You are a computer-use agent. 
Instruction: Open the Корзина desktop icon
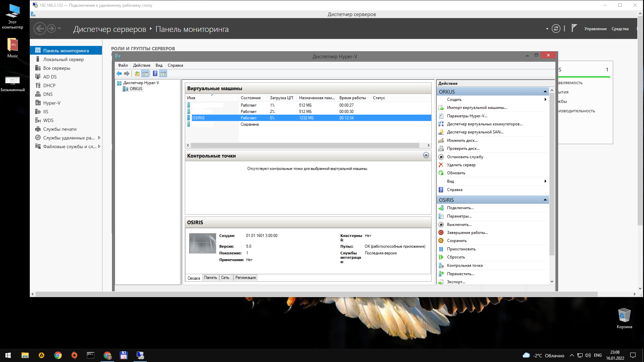tap(624, 318)
